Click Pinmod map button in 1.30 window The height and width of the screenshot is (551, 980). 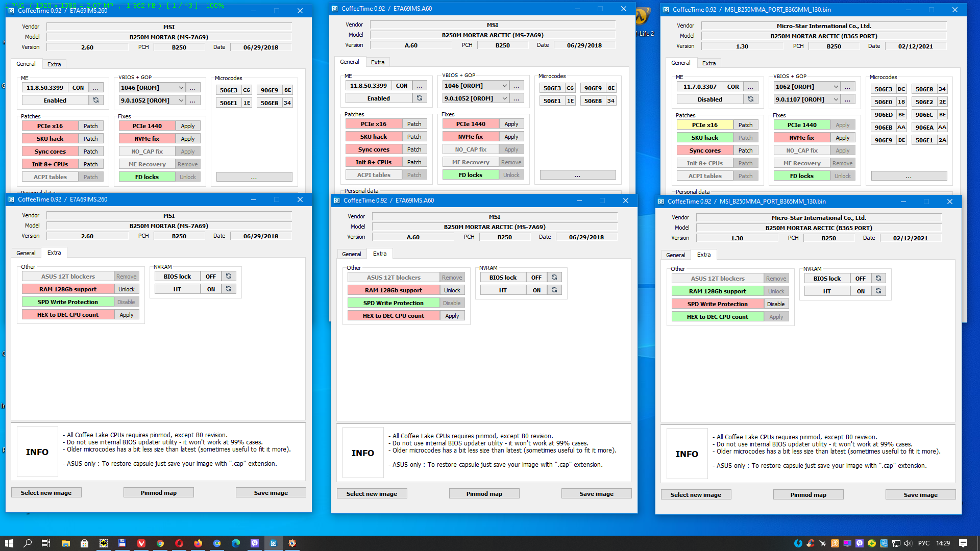click(808, 495)
